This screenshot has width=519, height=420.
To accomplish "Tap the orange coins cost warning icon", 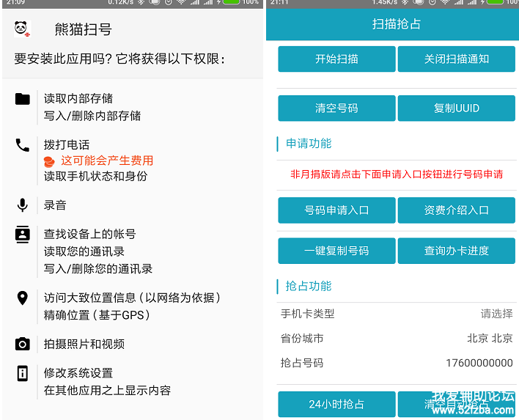I will point(49,161).
